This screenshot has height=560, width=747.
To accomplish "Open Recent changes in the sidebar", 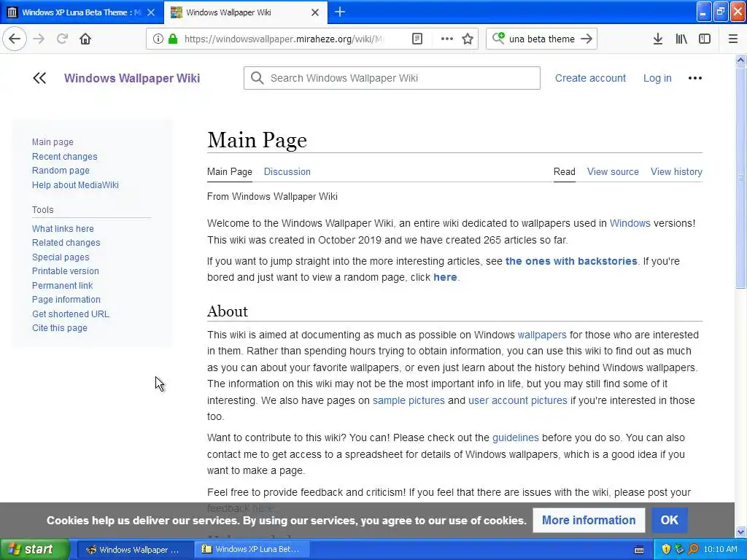I will [x=65, y=157].
